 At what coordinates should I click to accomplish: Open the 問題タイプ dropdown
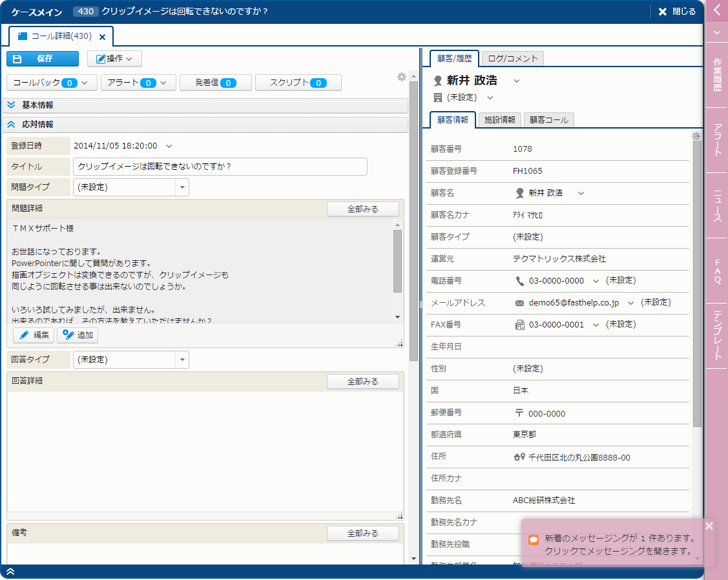[x=182, y=187]
